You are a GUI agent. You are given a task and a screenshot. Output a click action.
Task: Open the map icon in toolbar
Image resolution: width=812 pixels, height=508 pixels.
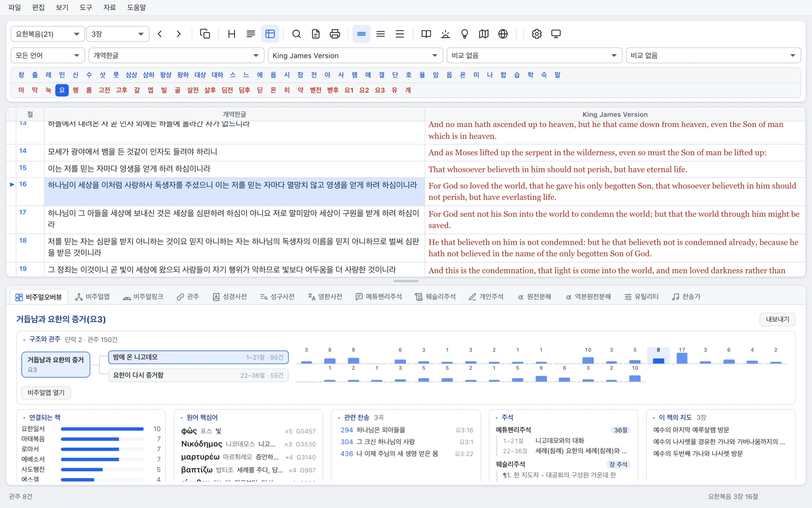(484, 34)
